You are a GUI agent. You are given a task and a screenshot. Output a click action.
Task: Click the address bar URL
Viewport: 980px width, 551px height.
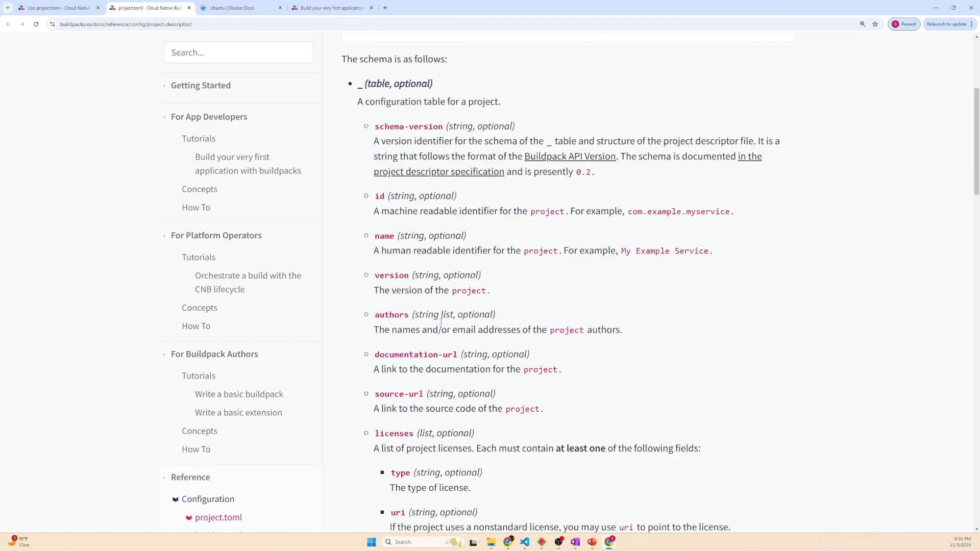126,24
